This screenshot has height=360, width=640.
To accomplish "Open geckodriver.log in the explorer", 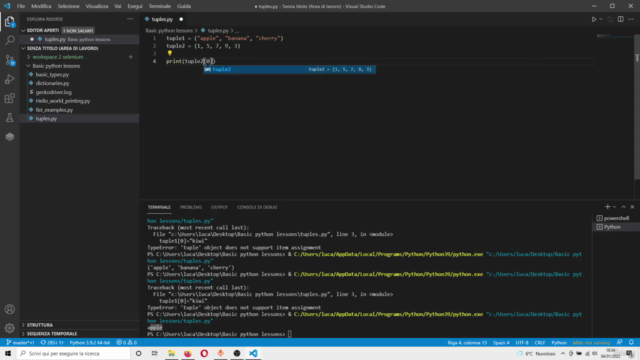I will (x=53, y=92).
